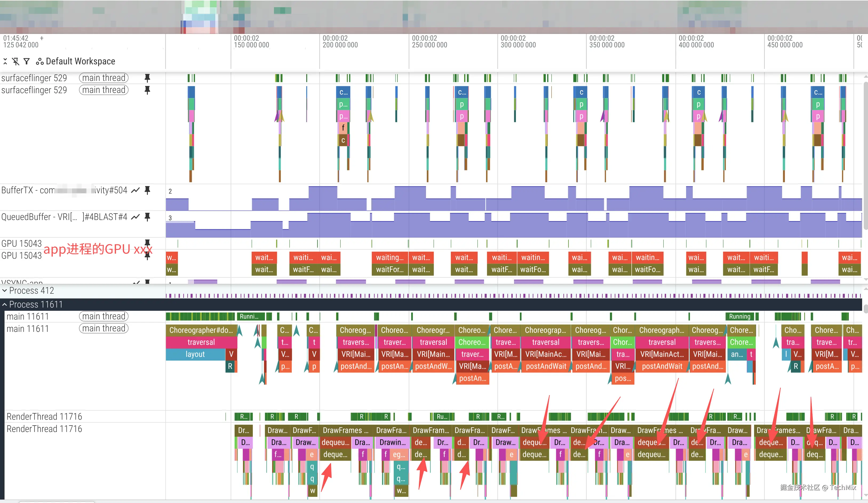The image size is (868, 503).
Task: Click the 300 000 000 time ruler mark
Action: coord(518,45)
